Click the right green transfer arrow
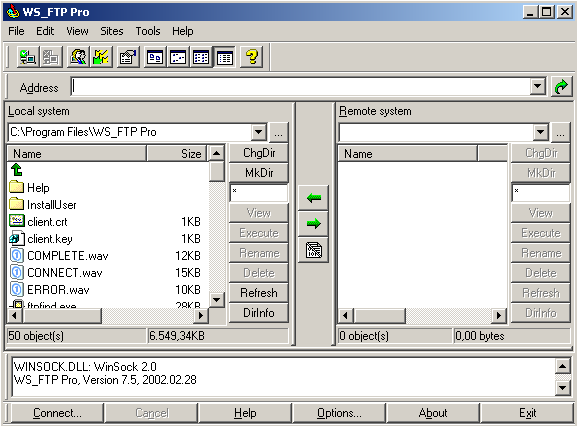 coord(313,223)
